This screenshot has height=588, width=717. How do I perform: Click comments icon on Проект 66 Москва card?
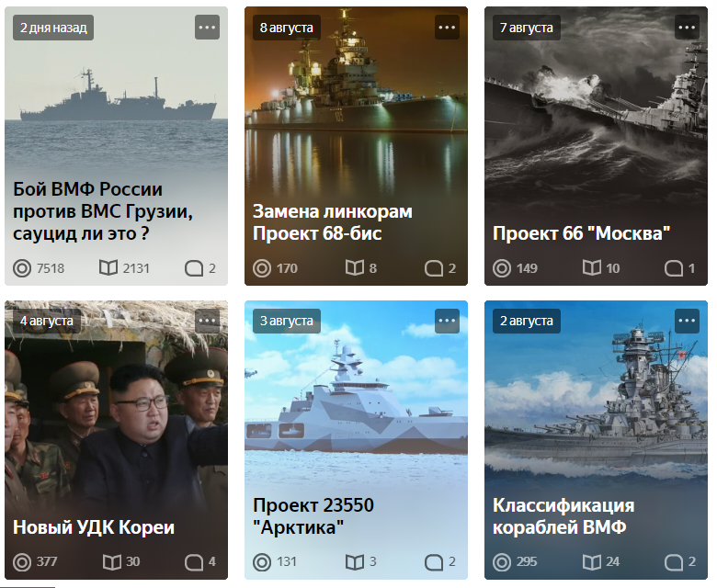(x=674, y=268)
